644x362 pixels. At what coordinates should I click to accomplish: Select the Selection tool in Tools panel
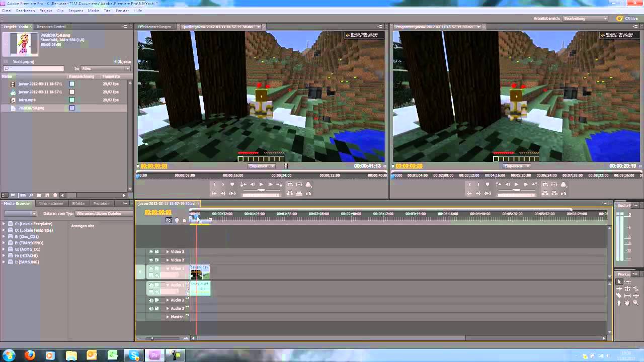619,282
